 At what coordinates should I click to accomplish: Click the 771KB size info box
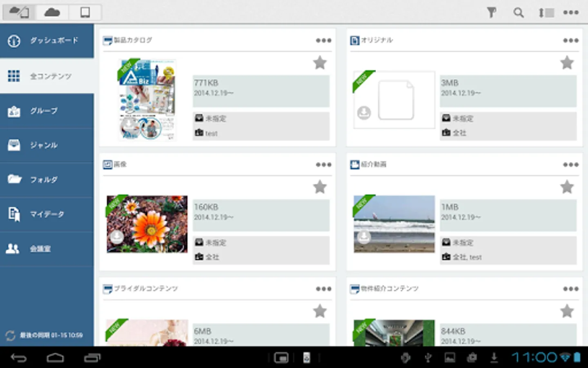[261, 91]
